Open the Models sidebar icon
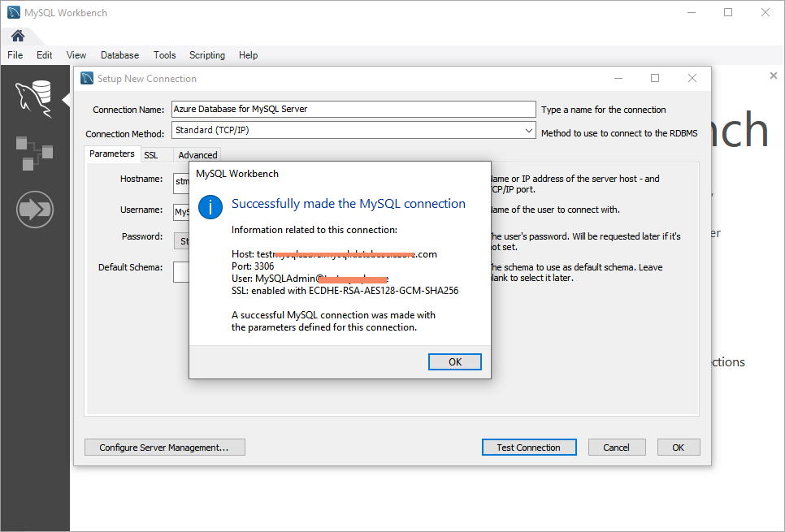 coord(34,154)
